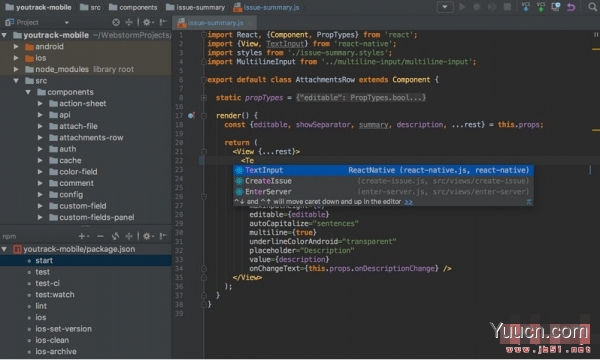Collapse youtrack-mobile/package.json scripts list
This screenshot has height=360, width=600.
(x=4, y=249)
